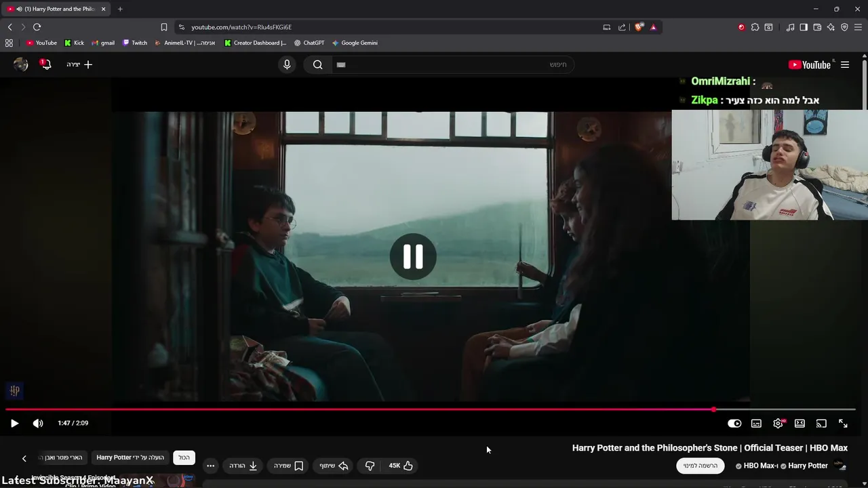Expand more filter chips with the left chevron
Image resolution: width=868 pixels, height=488 pixels.
(24, 458)
